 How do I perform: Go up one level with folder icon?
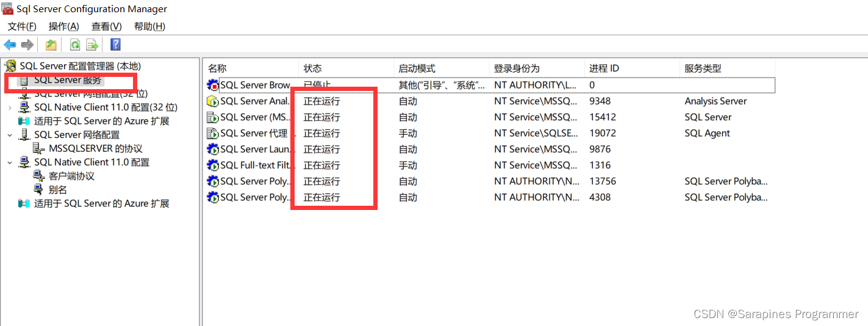[51, 45]
